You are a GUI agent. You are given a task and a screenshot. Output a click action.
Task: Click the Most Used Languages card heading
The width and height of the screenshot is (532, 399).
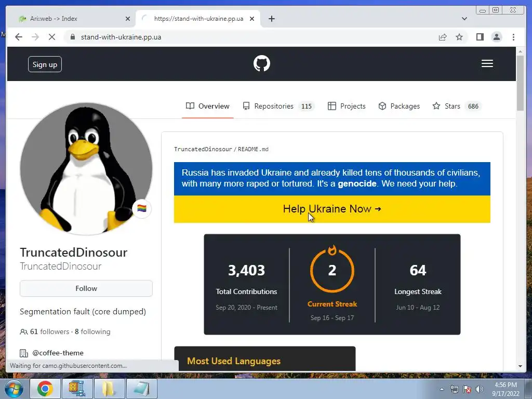coord(234,361)
